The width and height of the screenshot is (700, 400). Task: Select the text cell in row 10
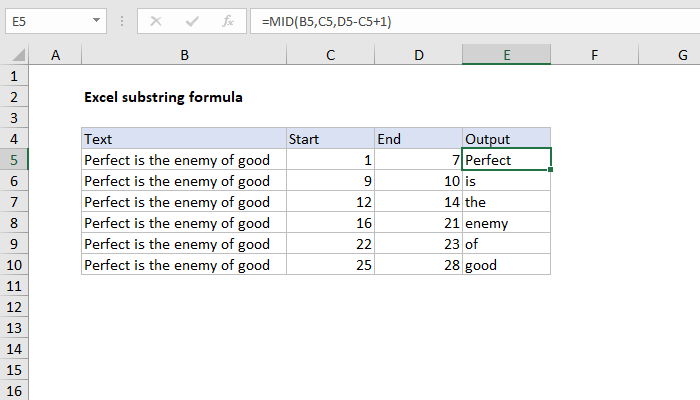pyautogui.click(x=184, y=265)
